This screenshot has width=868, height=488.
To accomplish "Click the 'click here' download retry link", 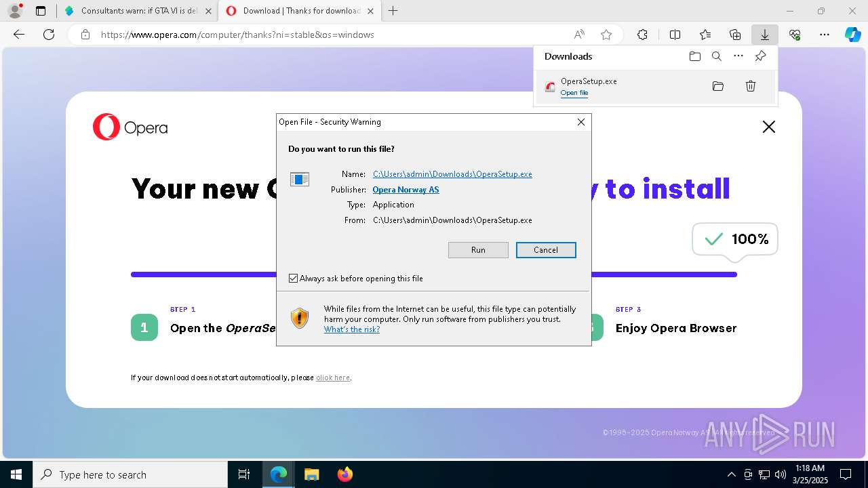I will [333, 378].
